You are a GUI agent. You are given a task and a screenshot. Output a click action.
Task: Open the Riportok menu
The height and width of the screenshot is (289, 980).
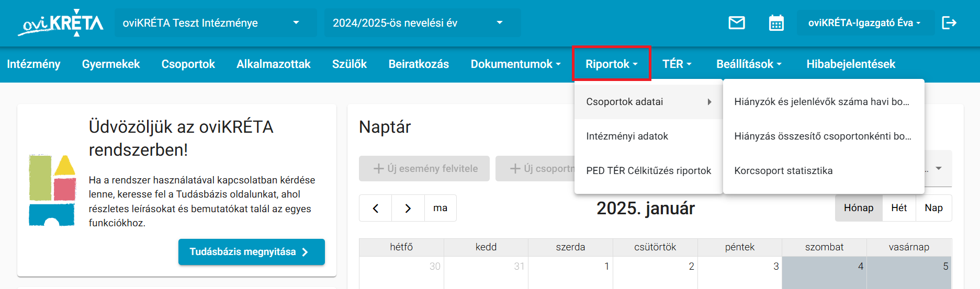612,64
